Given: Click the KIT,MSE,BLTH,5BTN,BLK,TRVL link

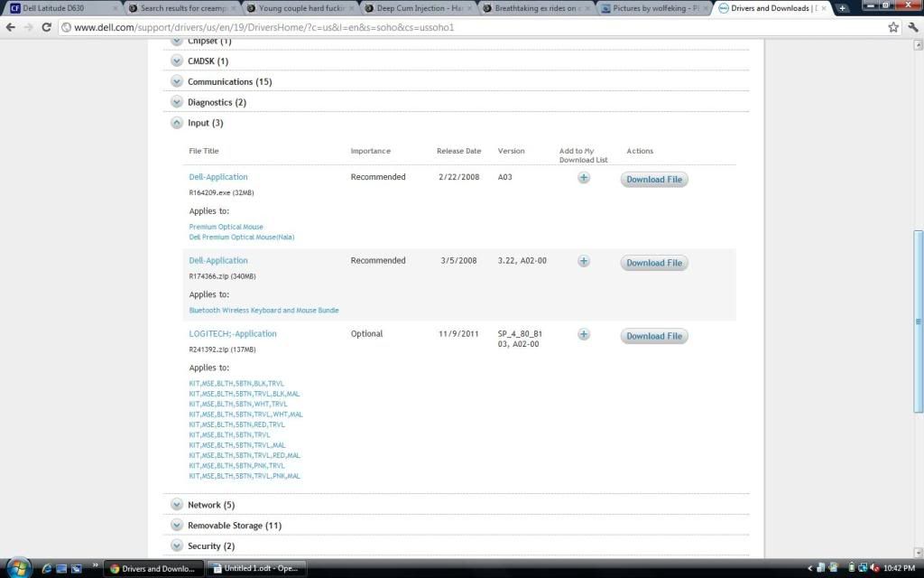Looking at the screenshot, I should click(x=236, y=383).
